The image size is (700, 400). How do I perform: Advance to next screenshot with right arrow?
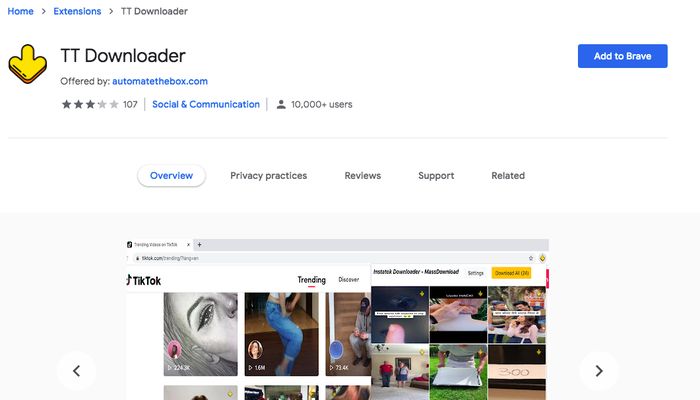(x=599, y=371)
